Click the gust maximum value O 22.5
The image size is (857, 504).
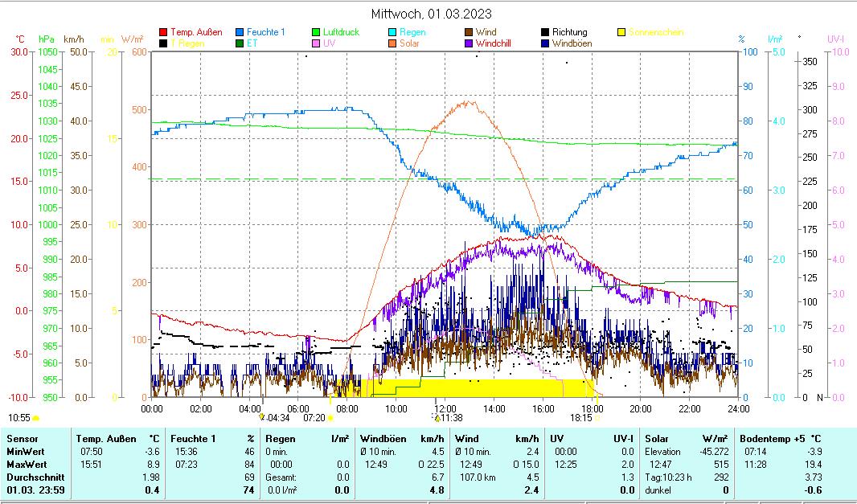tap(431, 465)
